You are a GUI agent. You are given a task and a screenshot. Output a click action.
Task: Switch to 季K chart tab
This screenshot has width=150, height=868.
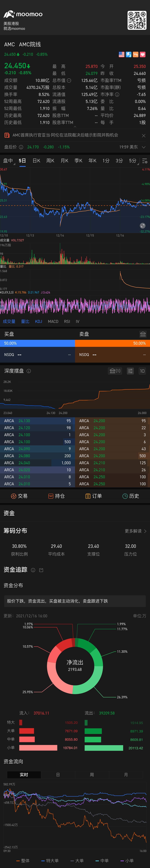click(78, 161)
